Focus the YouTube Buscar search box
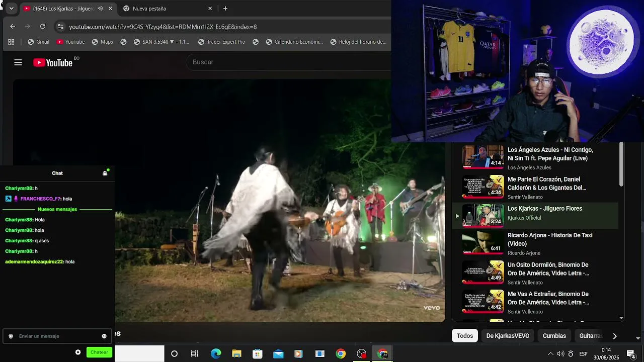The image size is (644, 362). pyautogui.click(x=289, y=62)
